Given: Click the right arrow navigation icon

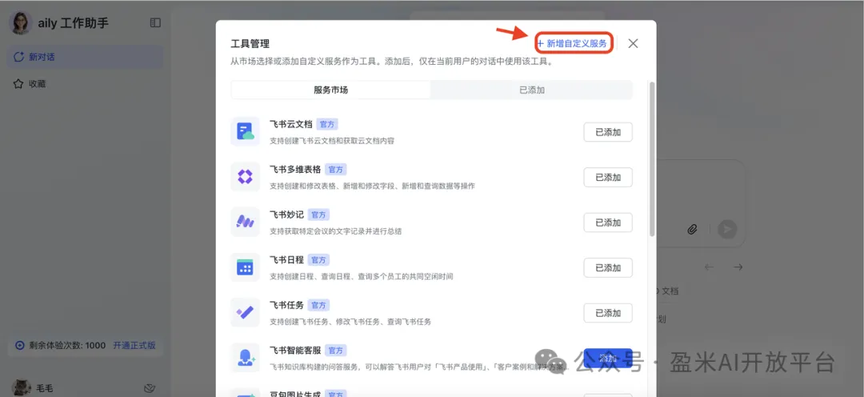Looking at the screenshot, I should 738,267.
